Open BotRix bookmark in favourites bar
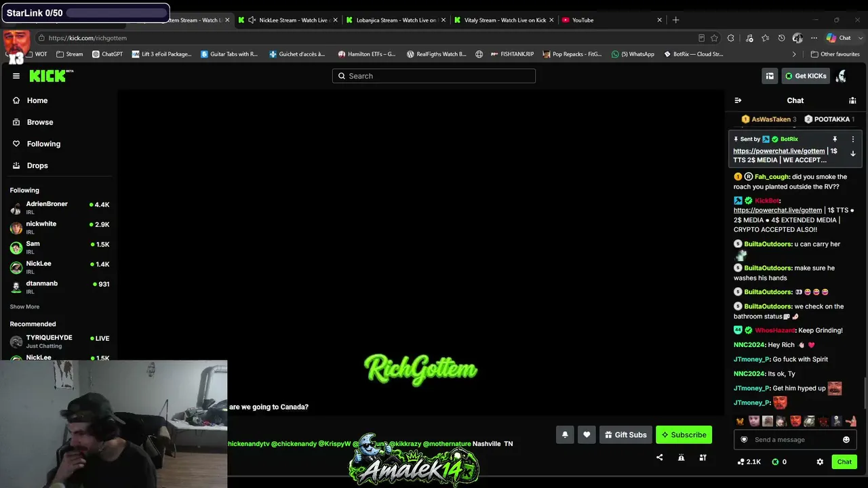868x488 pixels. click(x=693, y=54)
